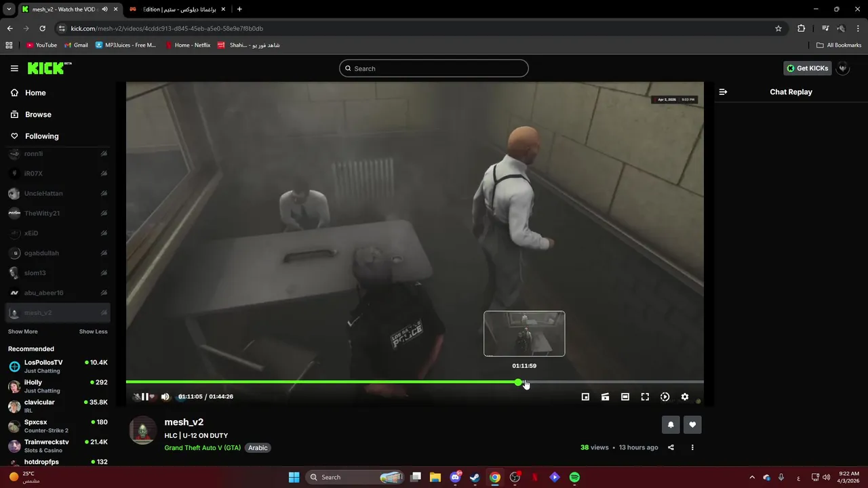Viewport: 868px width, 488px height.
Task: Open Chrome extensions menu
Action: point(802,28)
